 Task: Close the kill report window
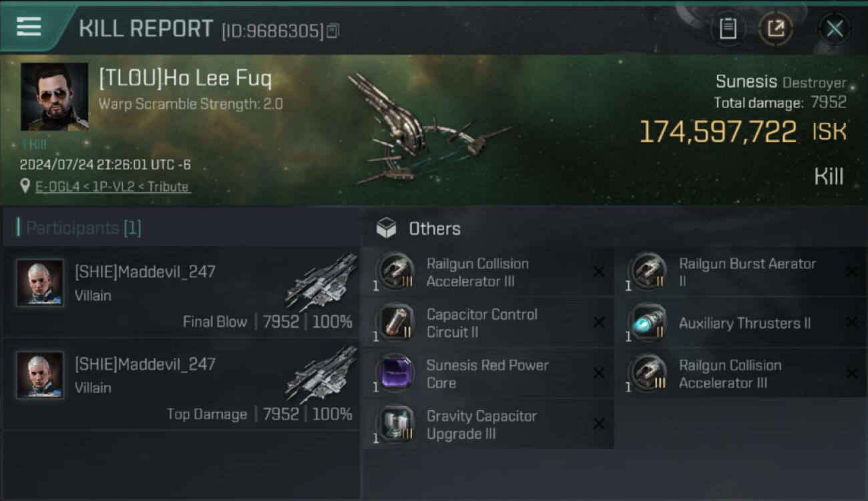pos(834,29)
